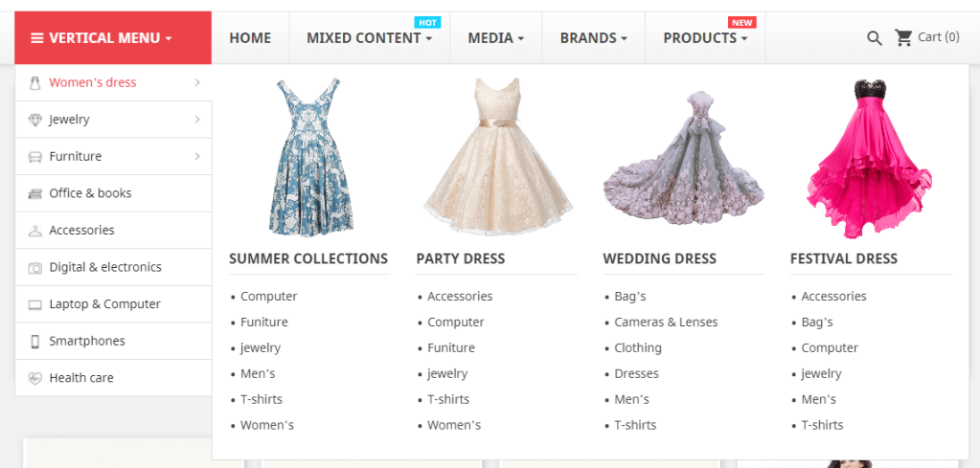Click the blue floral summer dress image
Screen dimensions: 980x468
pyautogui.click(x=308, y=157)
